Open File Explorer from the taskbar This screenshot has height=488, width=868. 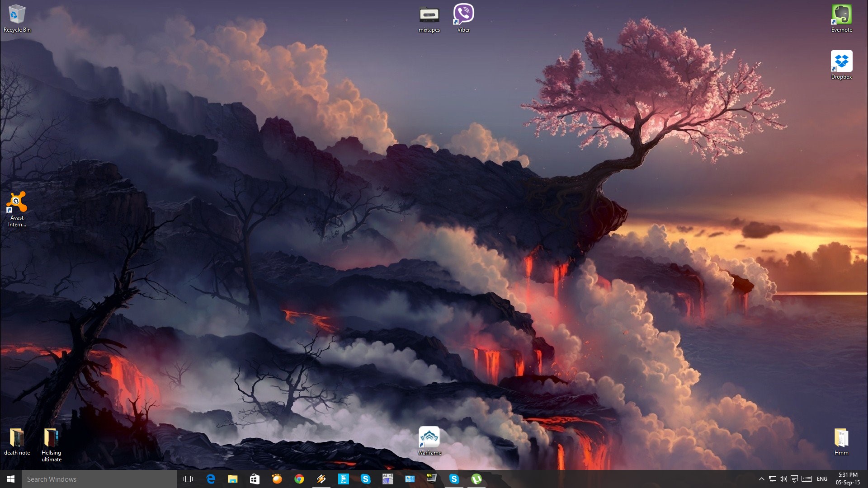[232, 479]
